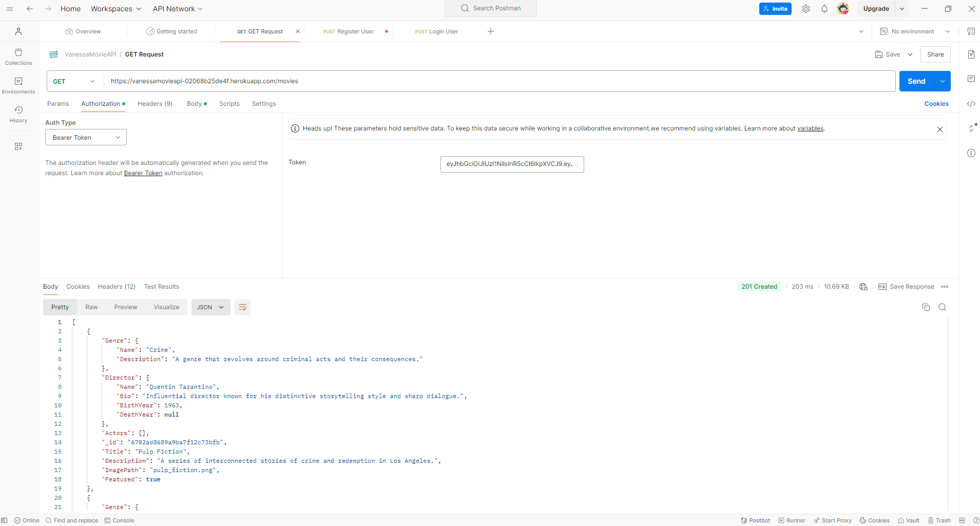Open the network information globe icon

[863, 287]
